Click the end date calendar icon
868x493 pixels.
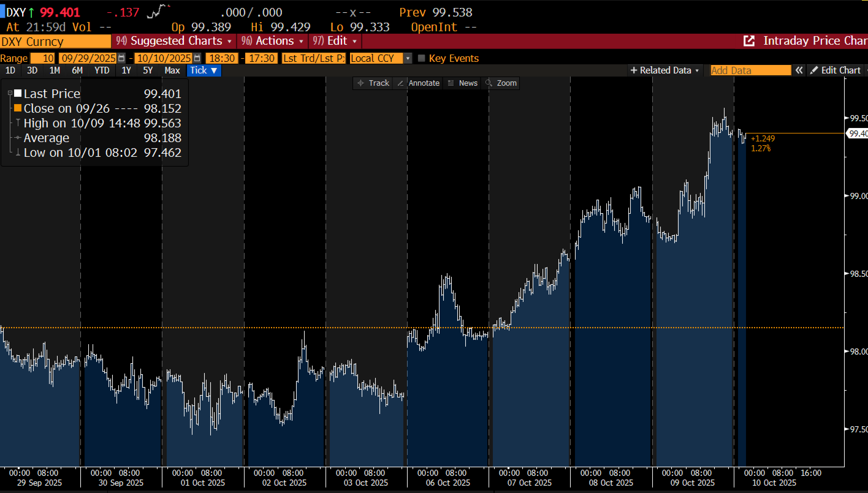197,58
